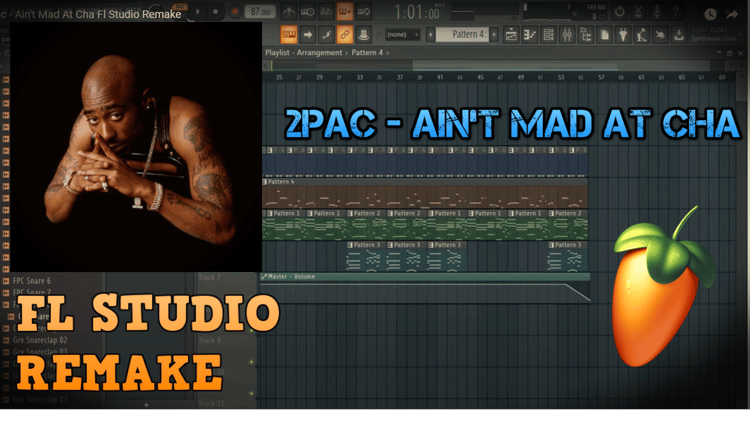Click the curved note icon beside link button

coord(326,34)
